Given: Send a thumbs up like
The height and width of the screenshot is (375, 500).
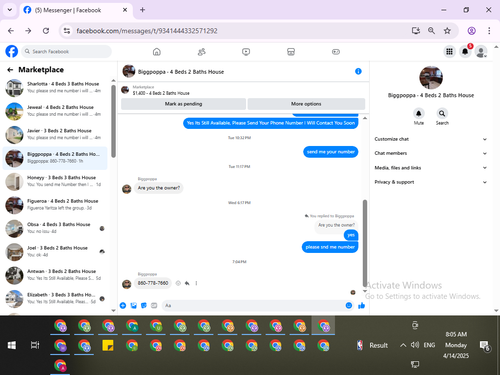Looking at the screenshot, I should (361, 305).
